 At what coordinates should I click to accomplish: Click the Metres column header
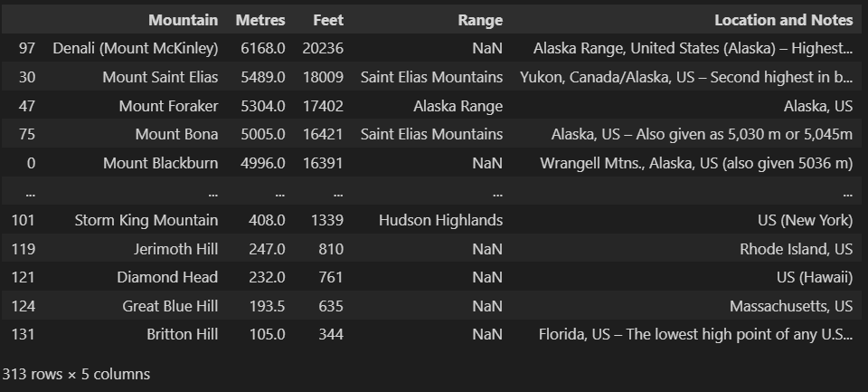259,20
